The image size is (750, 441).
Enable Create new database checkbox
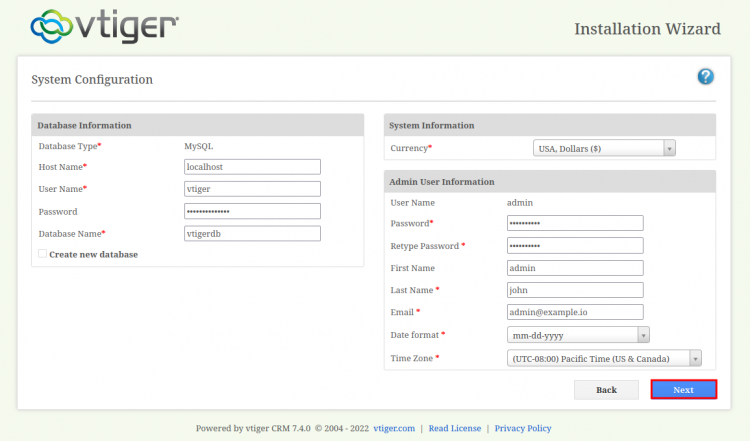pyautogui.click(x=43, y=254)
